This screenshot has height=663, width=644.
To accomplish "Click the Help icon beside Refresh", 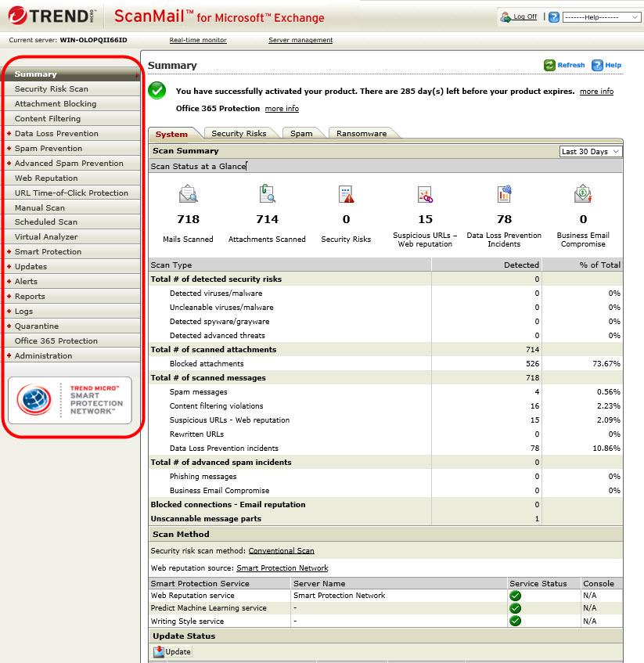I will (597, 66).
